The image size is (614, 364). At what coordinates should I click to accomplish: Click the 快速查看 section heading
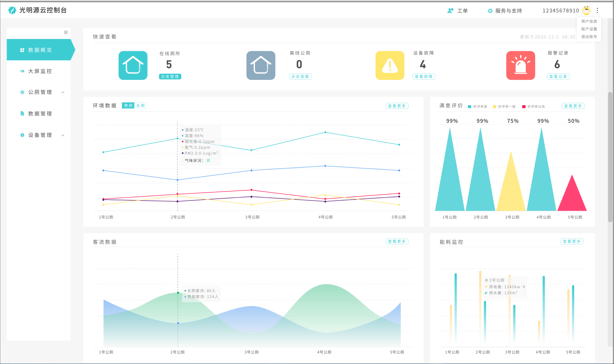[105, 37]
